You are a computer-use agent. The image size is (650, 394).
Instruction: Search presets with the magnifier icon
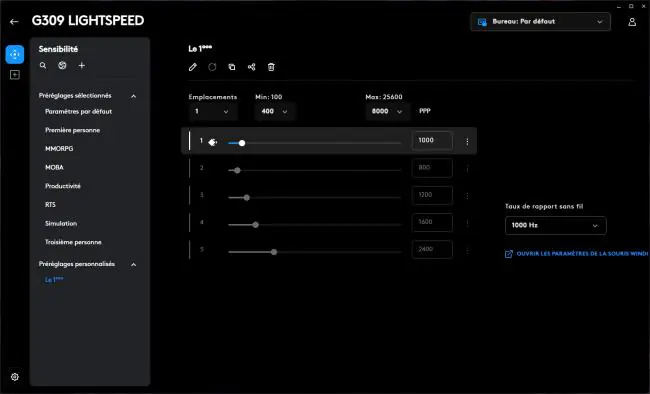[43, 65]
